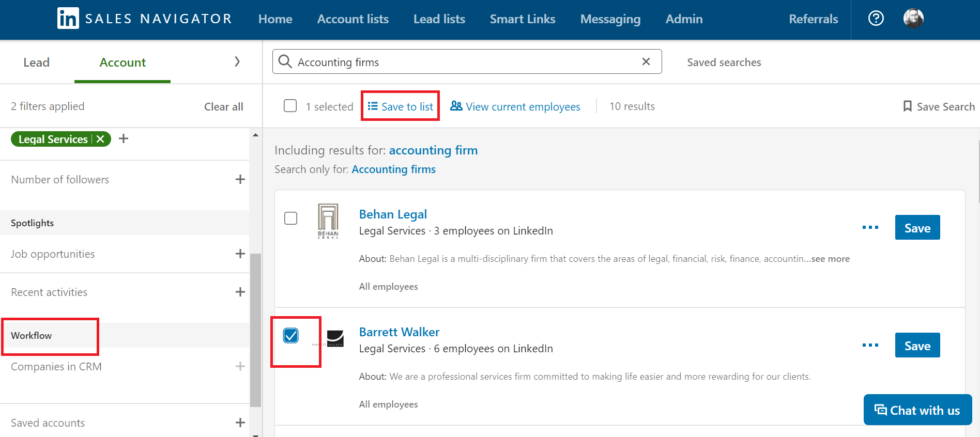Click the filter panel scroll up arrow
Screen dimensions: 980x437
255,135
